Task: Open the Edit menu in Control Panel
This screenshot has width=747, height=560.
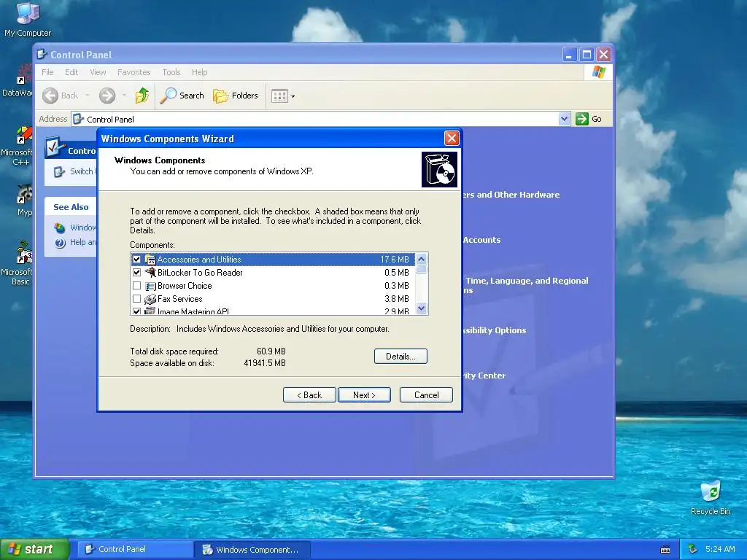Action: point(71,72)
